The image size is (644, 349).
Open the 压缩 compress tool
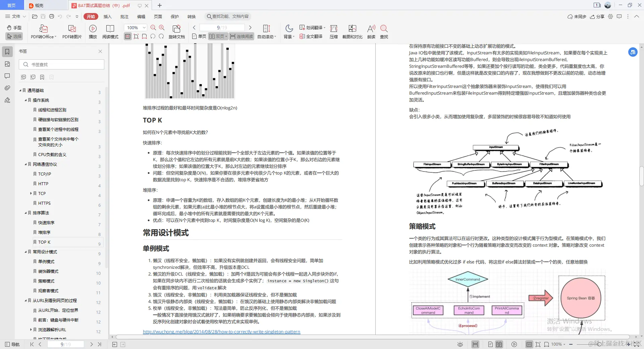coord(333,32)
